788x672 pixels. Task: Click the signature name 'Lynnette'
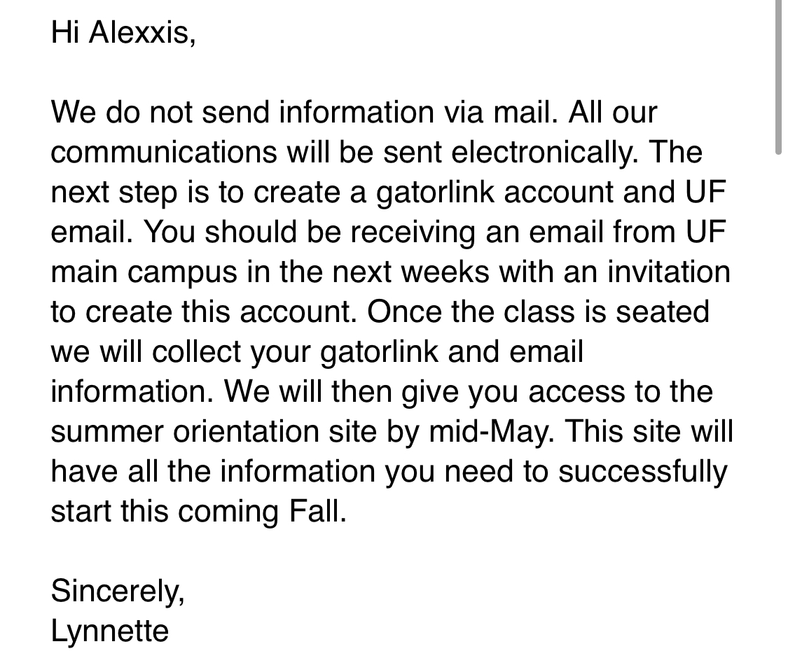coord(109,632)
